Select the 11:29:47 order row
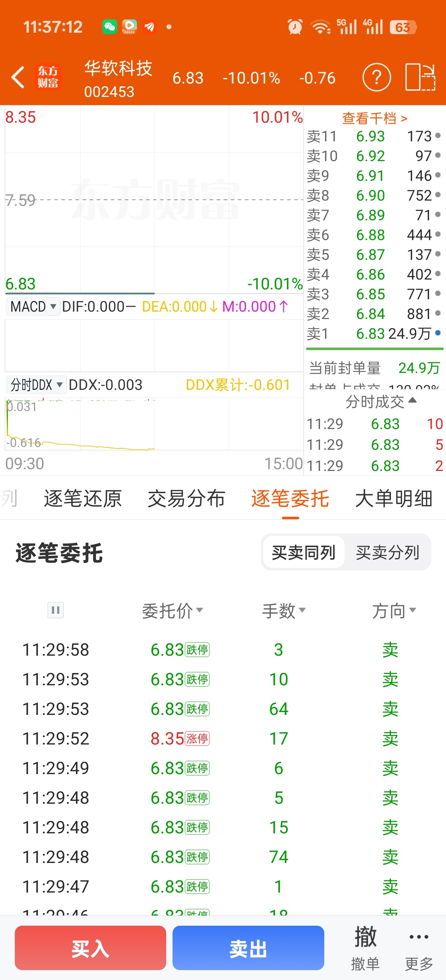This screenshot has width=446, height=980. pyautogui.click(x=223, y=887)
